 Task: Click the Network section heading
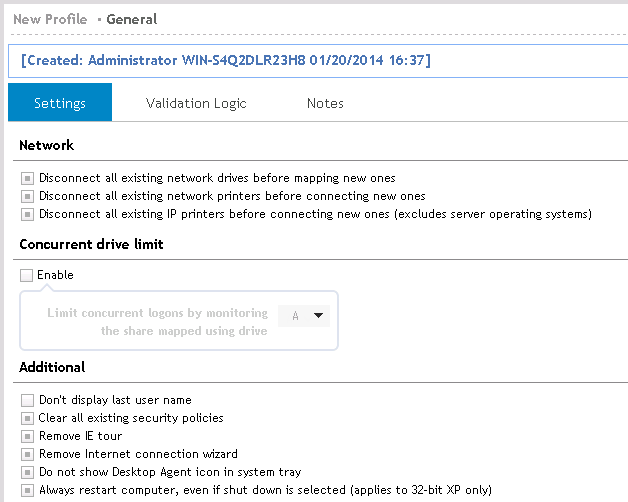46,145
